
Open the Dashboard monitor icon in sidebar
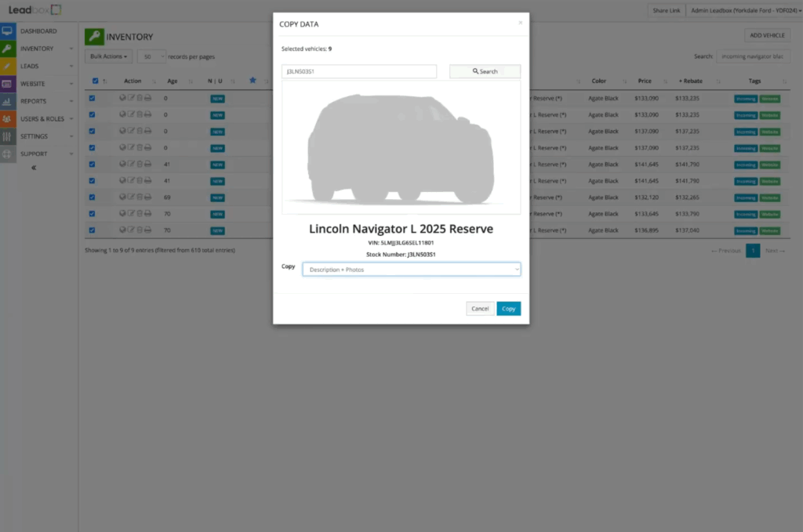click(7, 31)
